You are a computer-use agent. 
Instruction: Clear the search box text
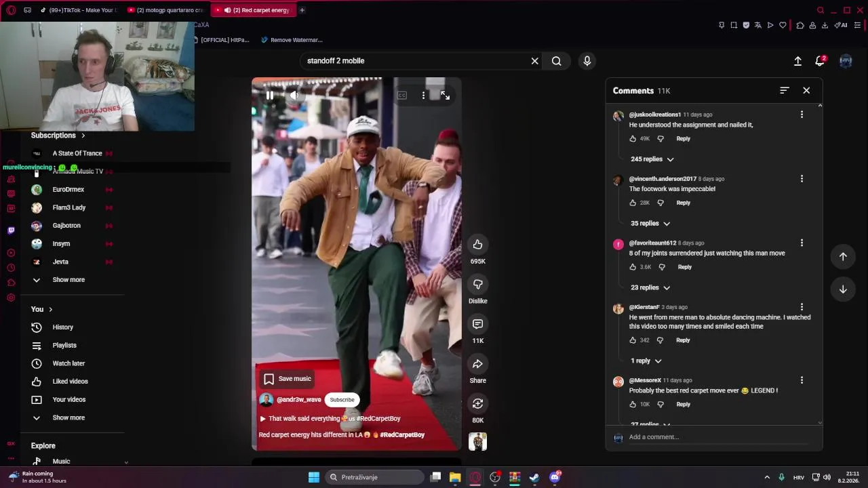pyautogui.click(x=534, y=61)
